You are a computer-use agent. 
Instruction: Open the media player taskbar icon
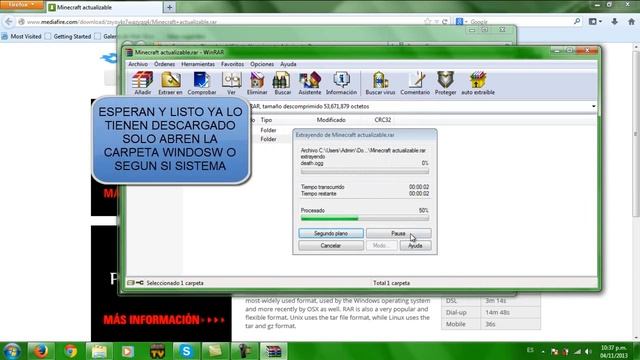128,351
